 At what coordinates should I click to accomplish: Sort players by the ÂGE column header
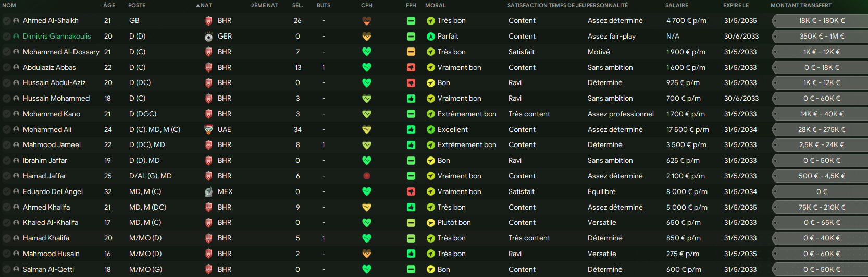109,5
